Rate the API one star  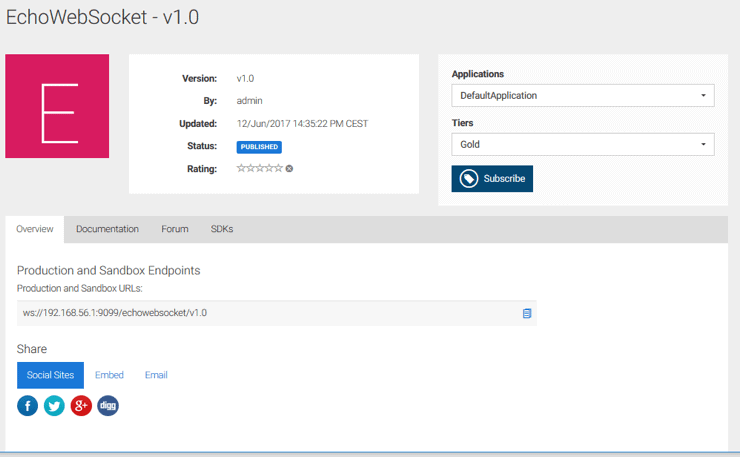(x=241, y=168)
